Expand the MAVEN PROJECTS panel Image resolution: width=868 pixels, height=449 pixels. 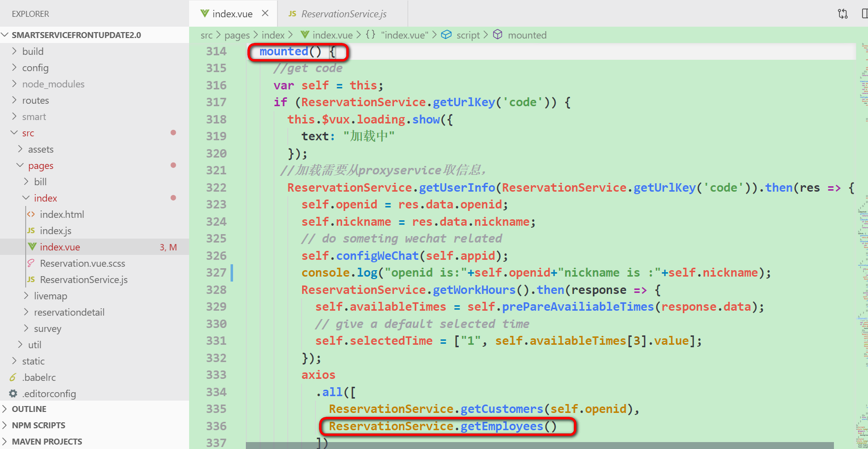click(94, 442)
